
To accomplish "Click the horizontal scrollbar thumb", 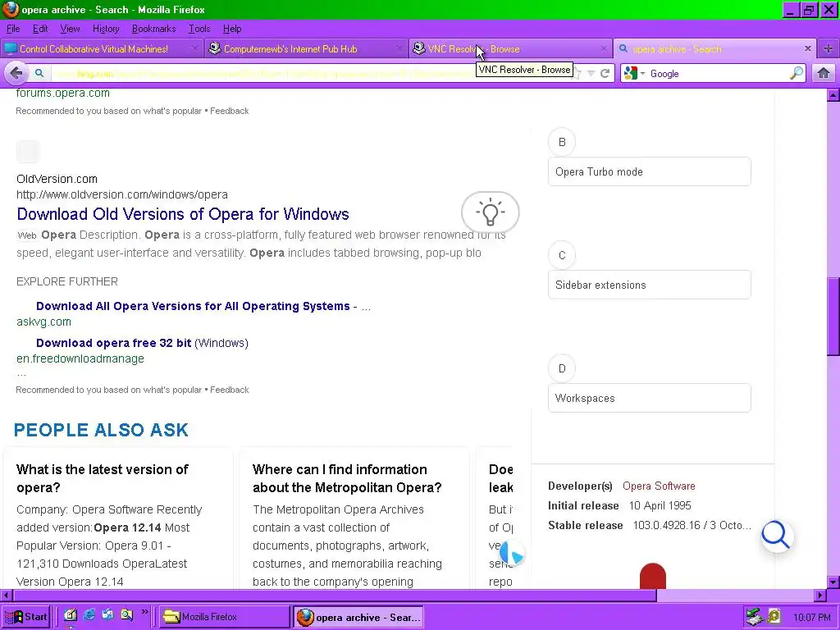I will [x=335, y=596].
